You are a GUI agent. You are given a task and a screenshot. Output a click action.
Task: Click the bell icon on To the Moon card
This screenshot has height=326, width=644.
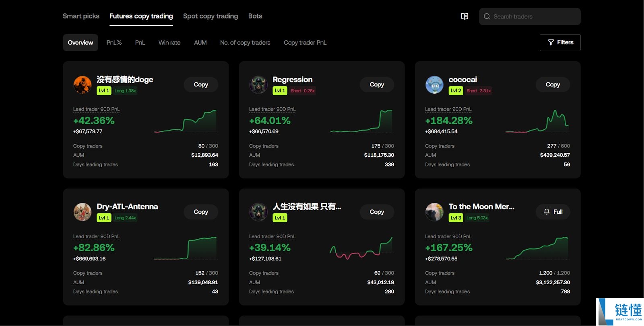click(547, 211)
